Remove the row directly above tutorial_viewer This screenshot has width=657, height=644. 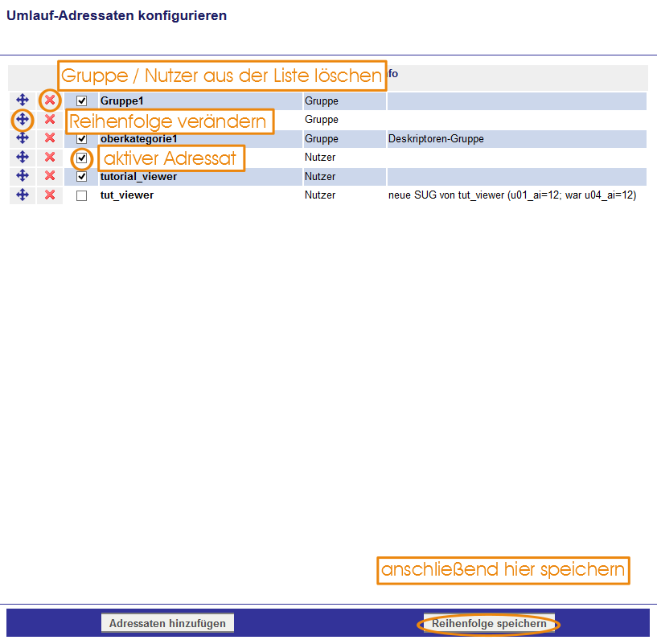pyautogui.click(x=50, y=157)
